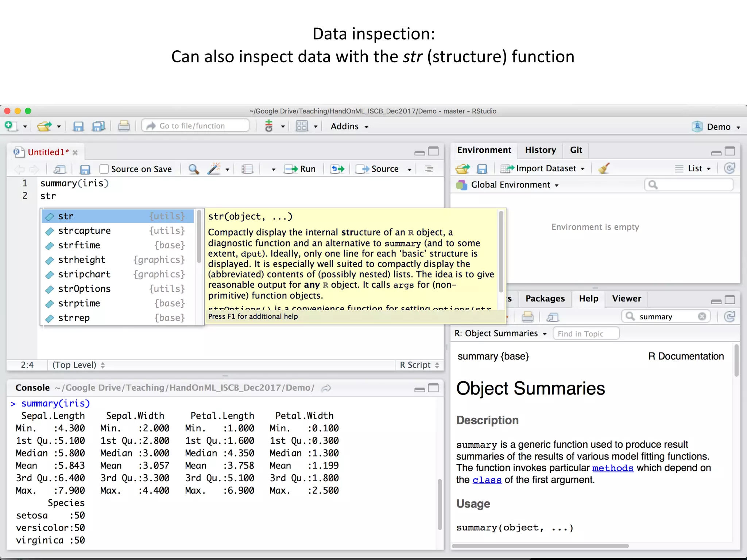747x560 pixels.
Task: Click the Find/Replace magnifier icon
Action: tap(193, 169)
